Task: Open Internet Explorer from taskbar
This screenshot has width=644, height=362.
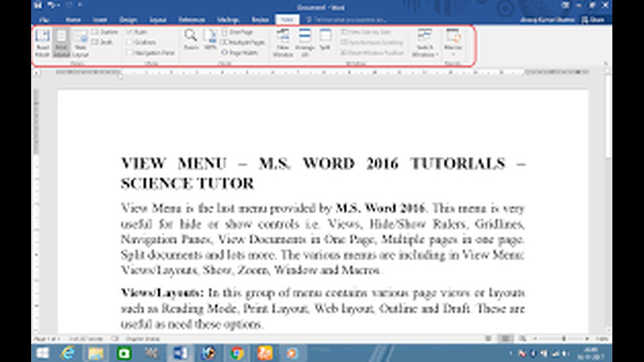Action: click(67, 353)
